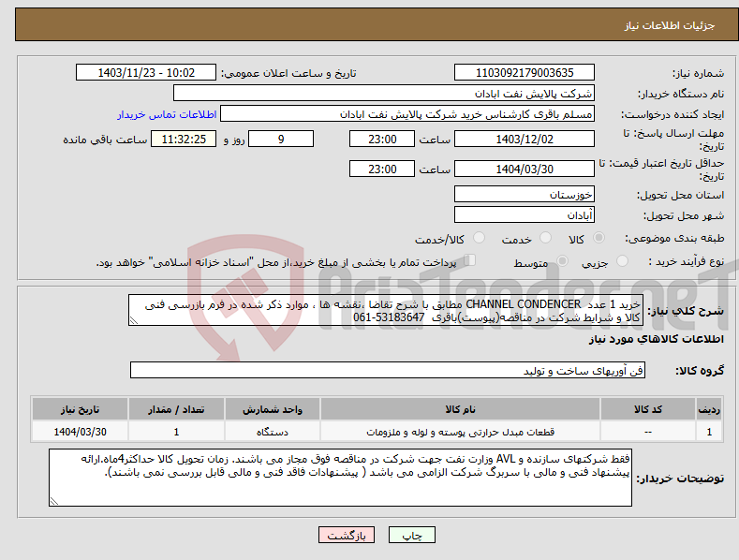Click the resize handle of buyer notes area
The height and width of the screenshot is (560, 739).
click(x=54, y=502)
